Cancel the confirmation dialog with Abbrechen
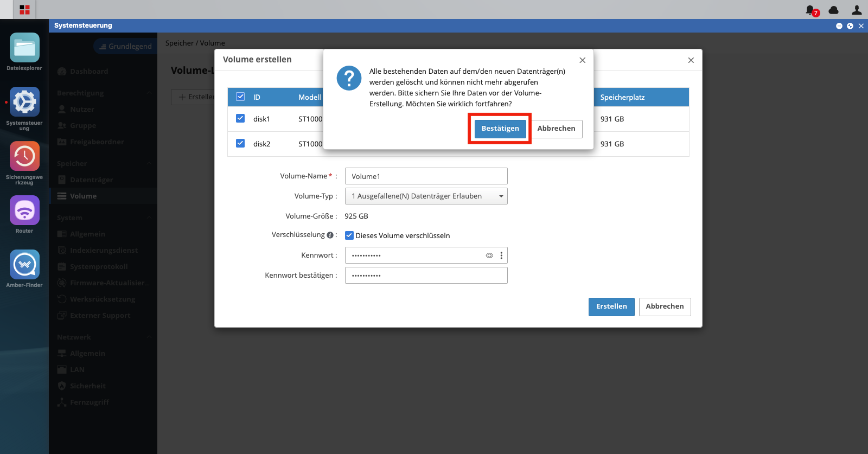868x454 pixels. click(x=556, y=129)
